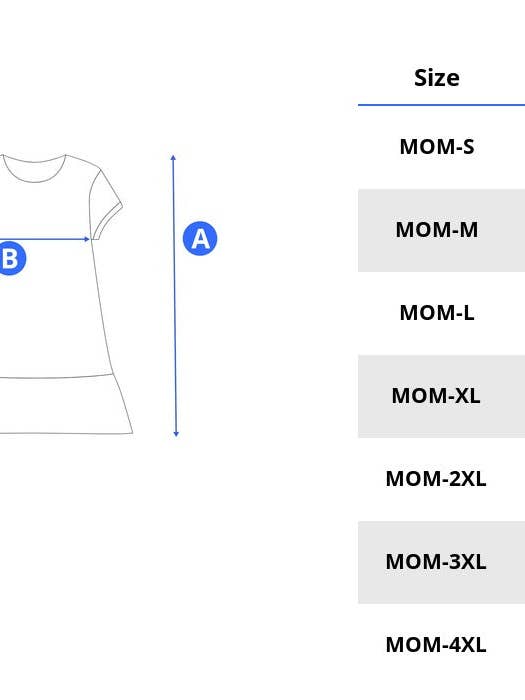Select the MOM-2XL size row
The width and height of the screenshot is (525, 700).
(442, 479)
